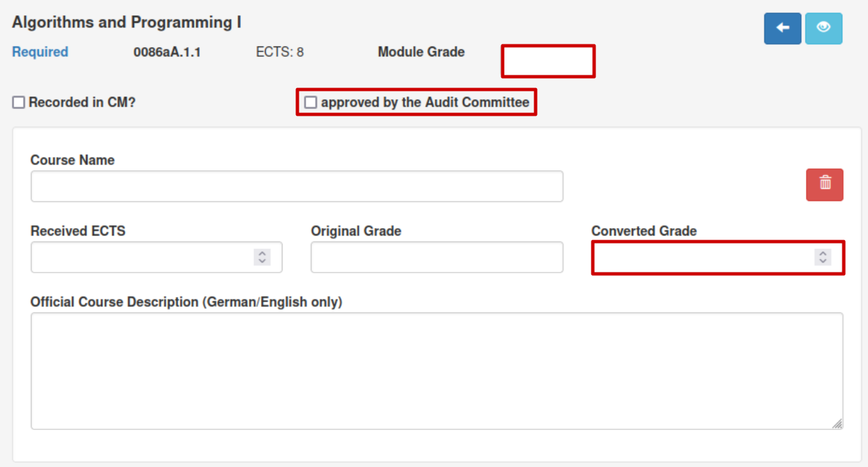Click the 'Recorded in CM?' label text
The height and width of the screenshot is (467, 868).
click(x=82, y=102)
